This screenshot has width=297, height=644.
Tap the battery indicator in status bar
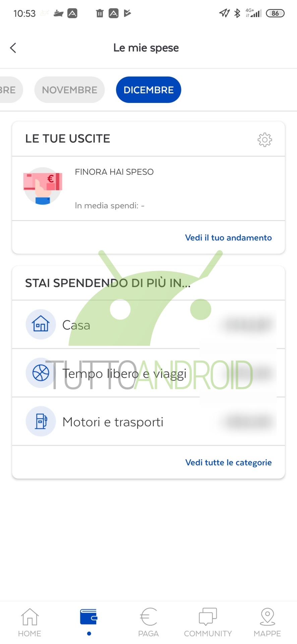(275, 13)
